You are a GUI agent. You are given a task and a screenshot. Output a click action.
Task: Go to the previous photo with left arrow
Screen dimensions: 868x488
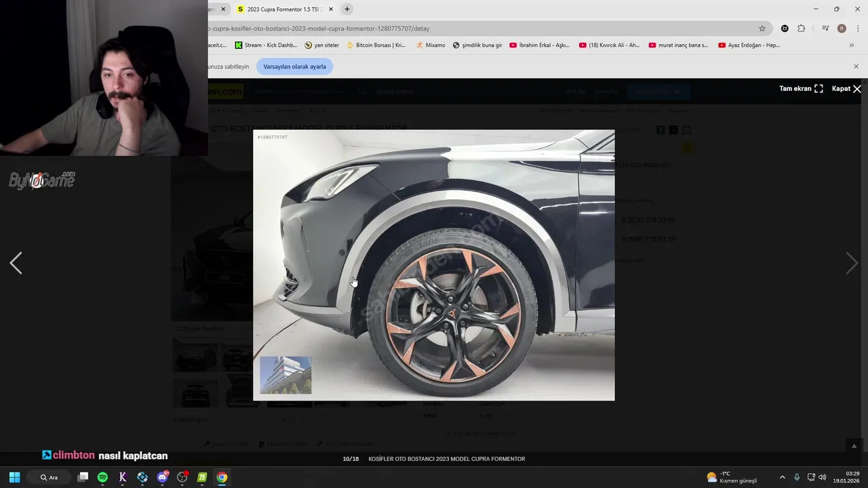point(16,263)
